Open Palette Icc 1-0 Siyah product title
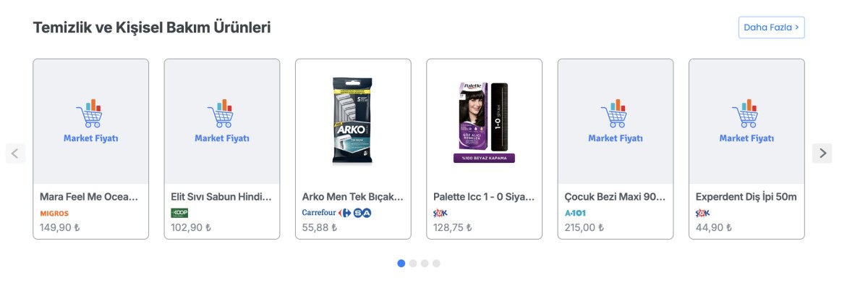Image resolution: width=868 pixels, height=307 pixels. pos(483,197)
